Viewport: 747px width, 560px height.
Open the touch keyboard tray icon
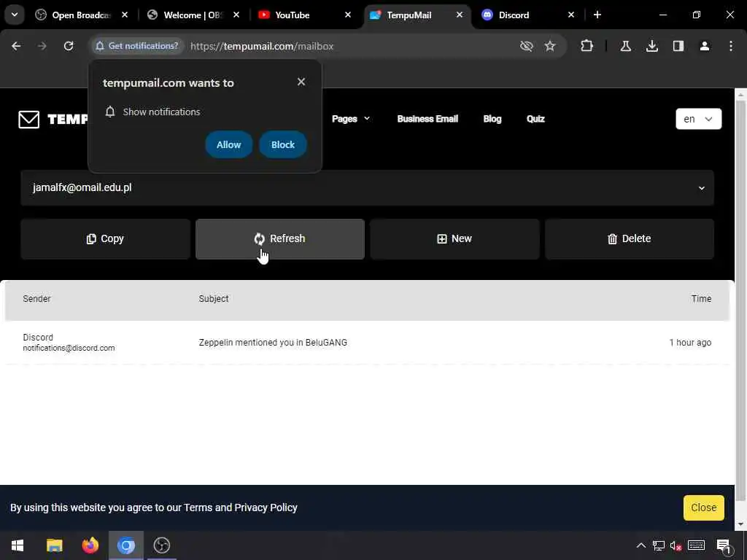coord(696,545)
